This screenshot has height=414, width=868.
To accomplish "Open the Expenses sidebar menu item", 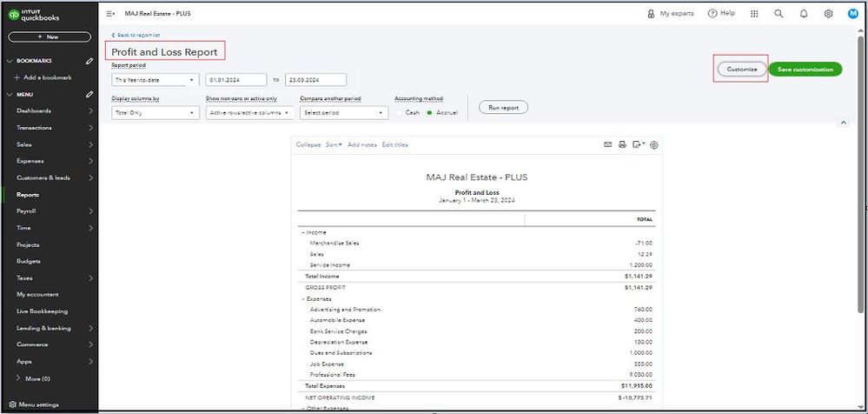I will [30, 161].
